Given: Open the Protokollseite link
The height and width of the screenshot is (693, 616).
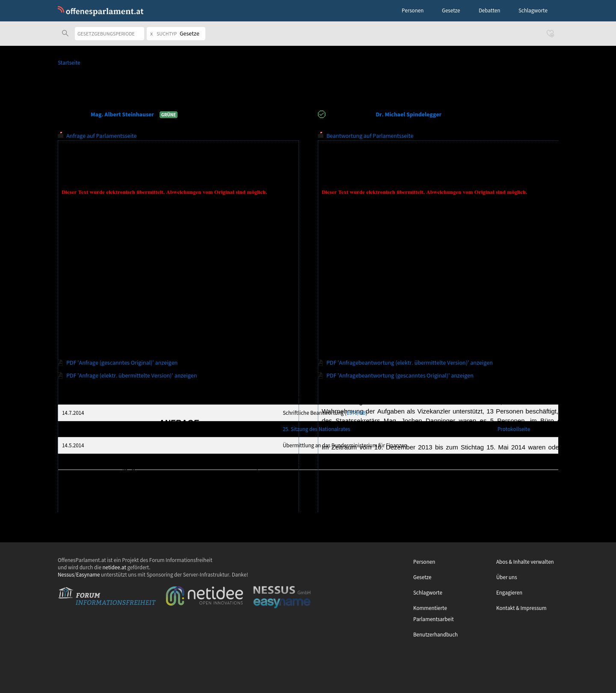Looking at the screenshot, I should 514,429.
